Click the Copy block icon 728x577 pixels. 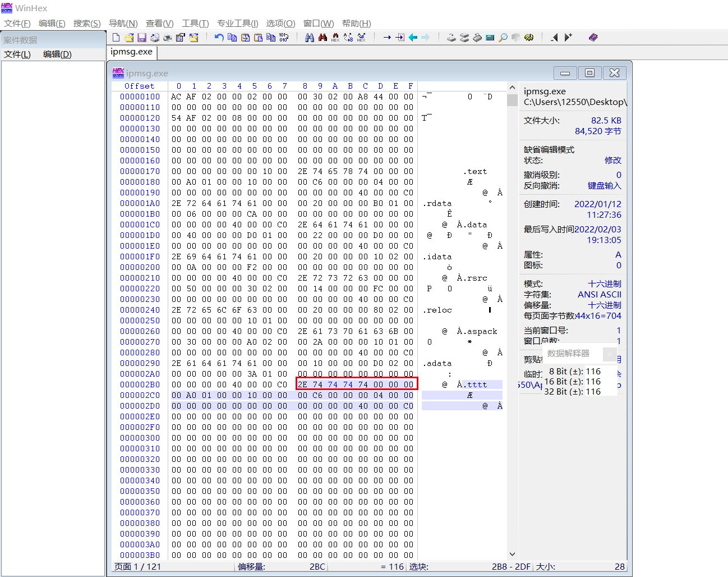[232, 38]
